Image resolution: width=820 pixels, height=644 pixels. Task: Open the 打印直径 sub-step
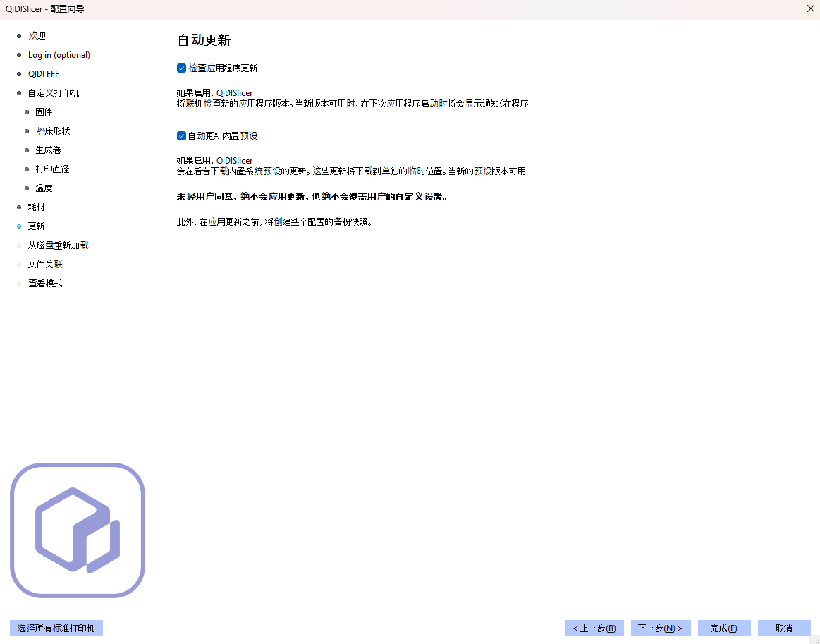pos(52,169)
